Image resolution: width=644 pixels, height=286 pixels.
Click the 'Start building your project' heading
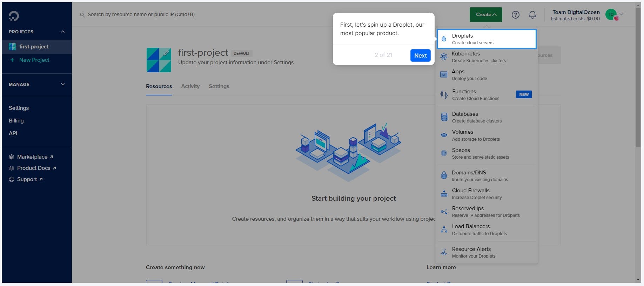pyautogui.click(x=354, y=199)
